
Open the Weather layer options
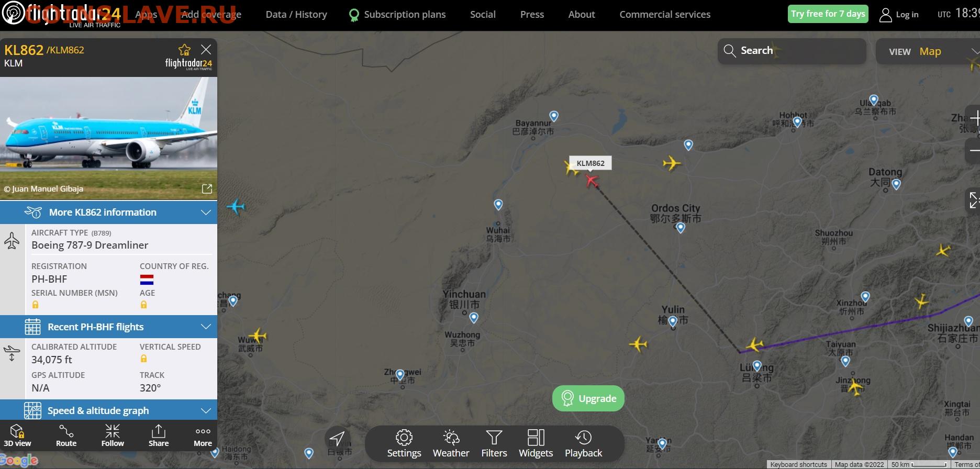pyautogui.click(x=451, y=443)
